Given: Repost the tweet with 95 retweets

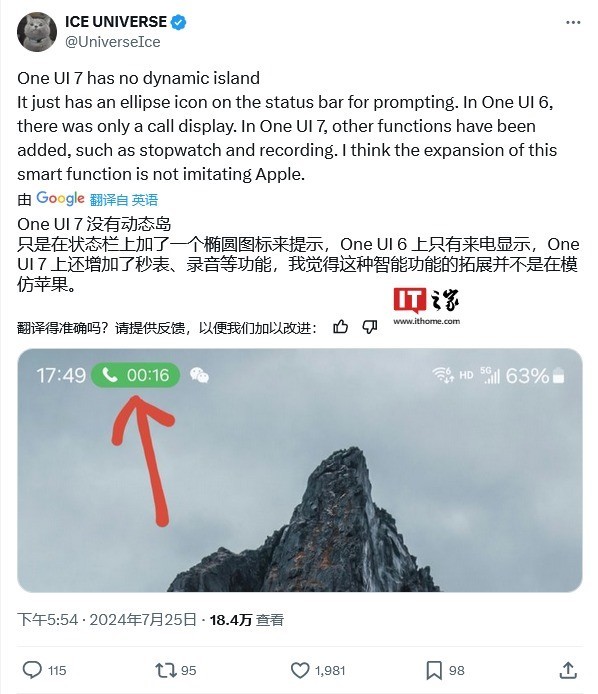Looking at the screenshot, I should click(175, 670).
